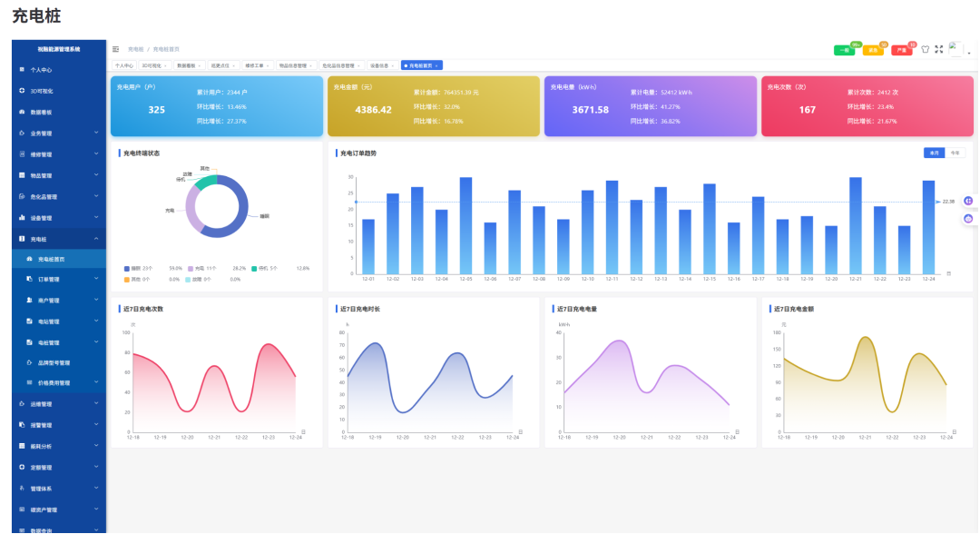The width and height of the screenshot is (980, 534).
Task: Switch order trend chart to 本月
Action: tap(935, 153)
